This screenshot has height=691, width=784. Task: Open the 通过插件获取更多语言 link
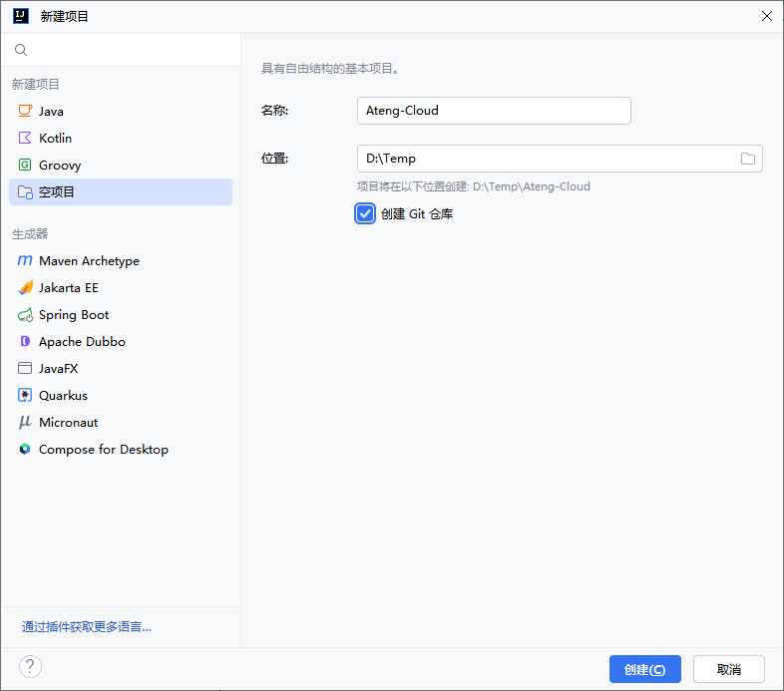click(87, 627)
